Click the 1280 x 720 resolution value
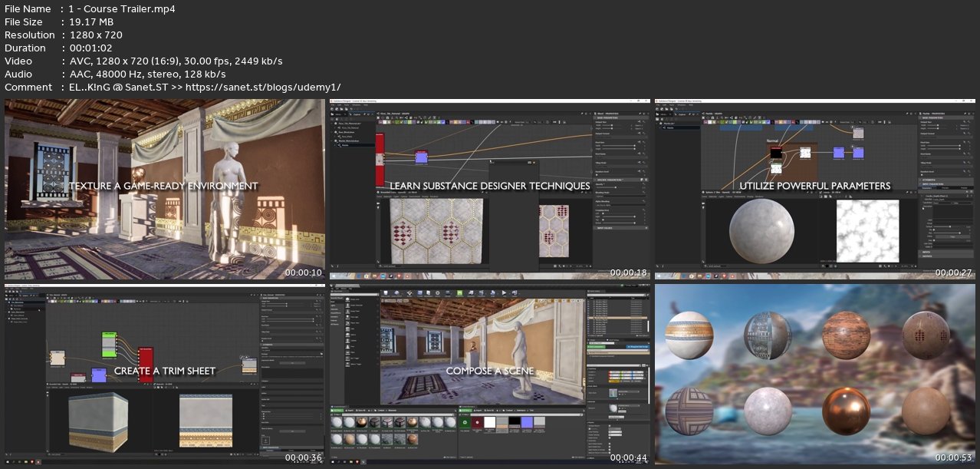 [x=95, y=35]
